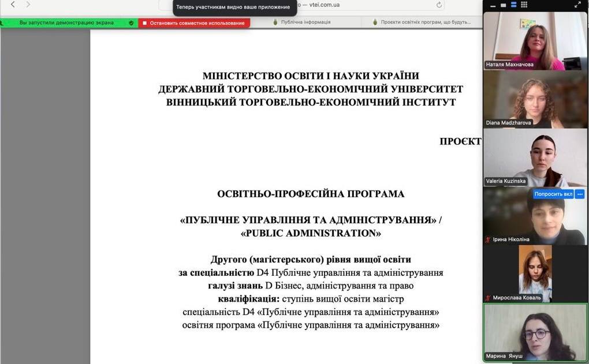The height and width of the screenshot is (364, 589).
Task: Click the browser back arrow
Action: 13,5
